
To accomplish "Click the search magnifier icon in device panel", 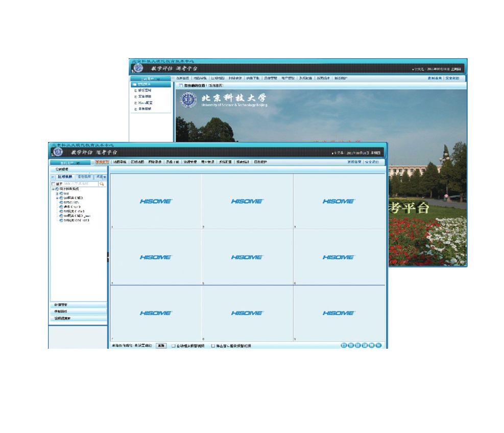I will pyautogui.click(x=102, y=183).
